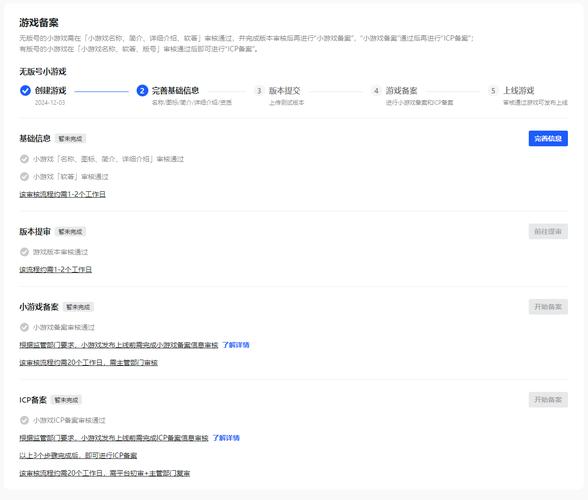Click the 暂未完成 badge next to 版本提审
588x500 pixels.
tap(70, 231)
